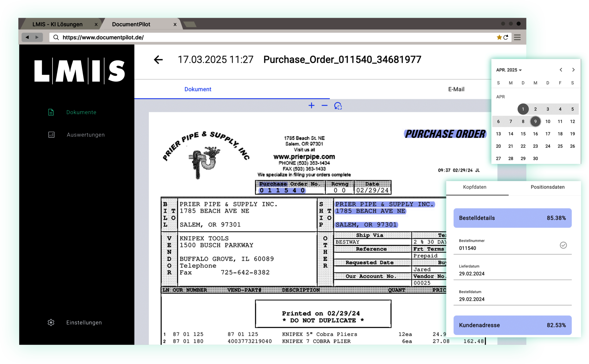The width and height of the screenshot is (589, 364).
Task: Choose April 22 in the calendar
Action: point(523,146)
